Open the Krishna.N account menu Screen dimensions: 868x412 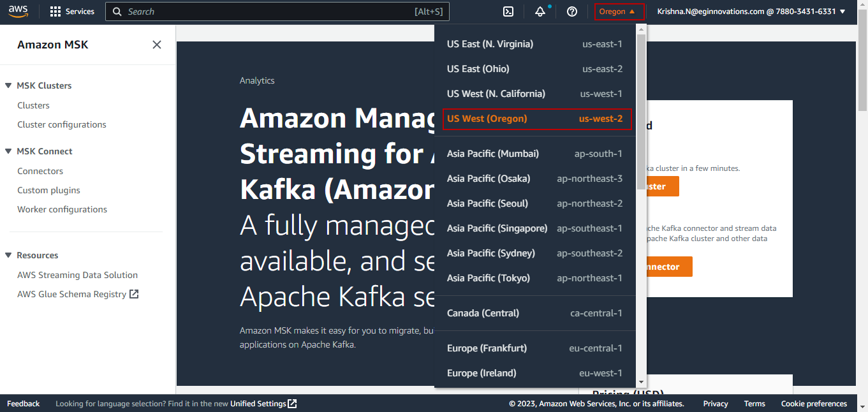pos(751,11)
